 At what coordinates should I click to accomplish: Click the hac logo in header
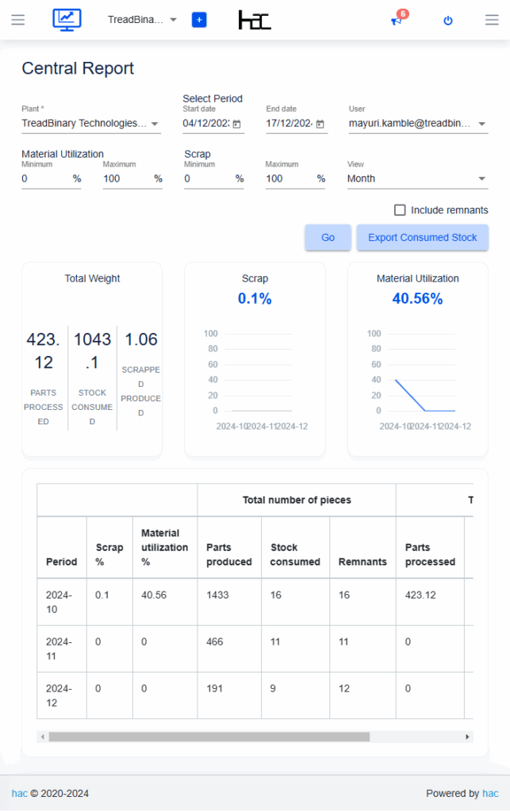(255, 20)
